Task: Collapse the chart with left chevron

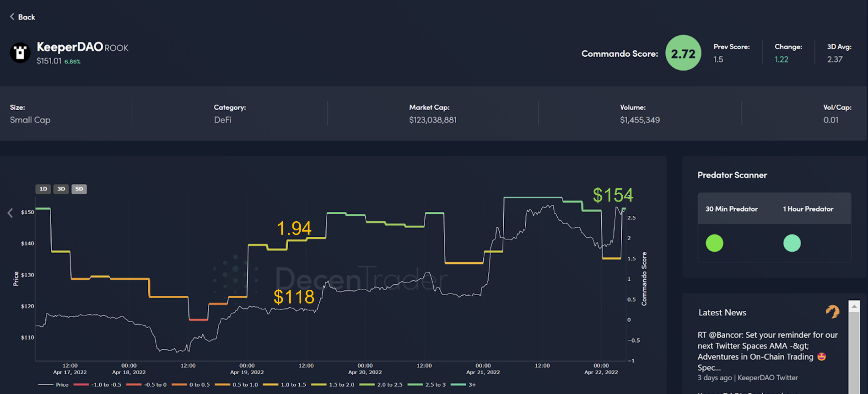Action: pyautogui.click(x=10, y=213)
